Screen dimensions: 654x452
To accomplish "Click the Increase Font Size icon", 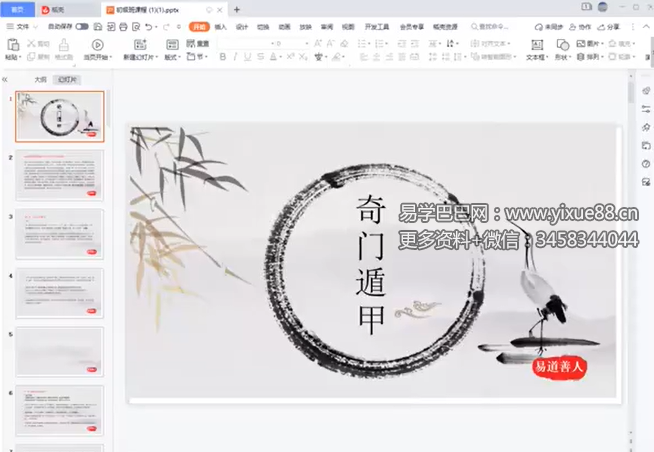I will pos(318,43).
